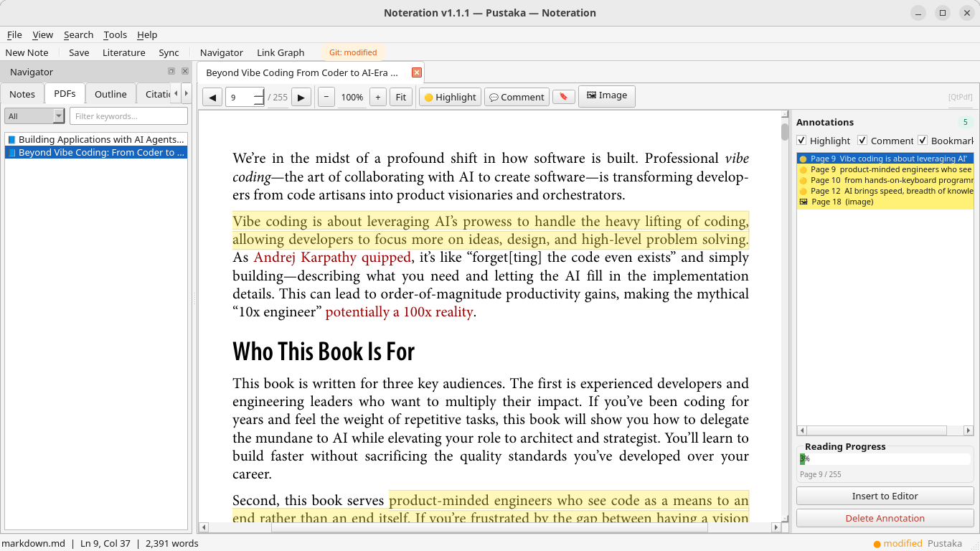Select Building Applications with AI Agents PDF
This screenshot has width=980, height=551.
click(96, 139)
